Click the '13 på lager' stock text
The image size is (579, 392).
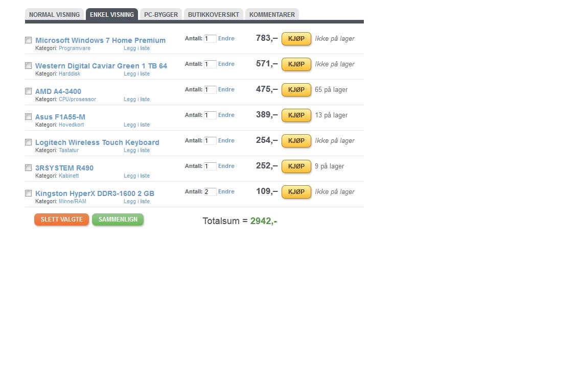331,115
